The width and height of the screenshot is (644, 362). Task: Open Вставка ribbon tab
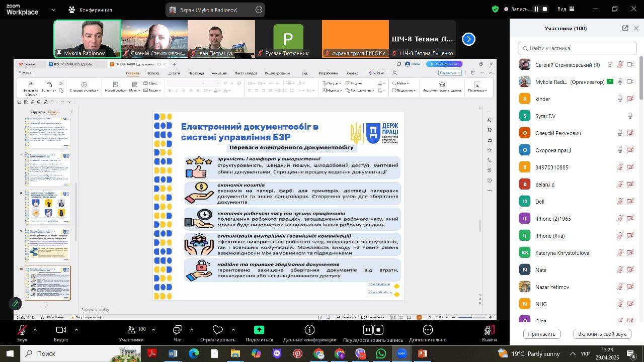click(153, 73)
